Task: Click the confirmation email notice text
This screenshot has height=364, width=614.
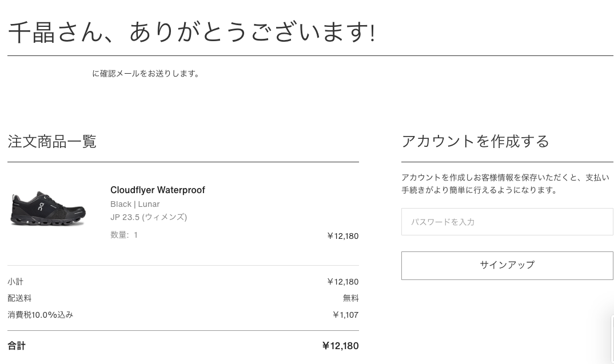Action: (147, 73)
